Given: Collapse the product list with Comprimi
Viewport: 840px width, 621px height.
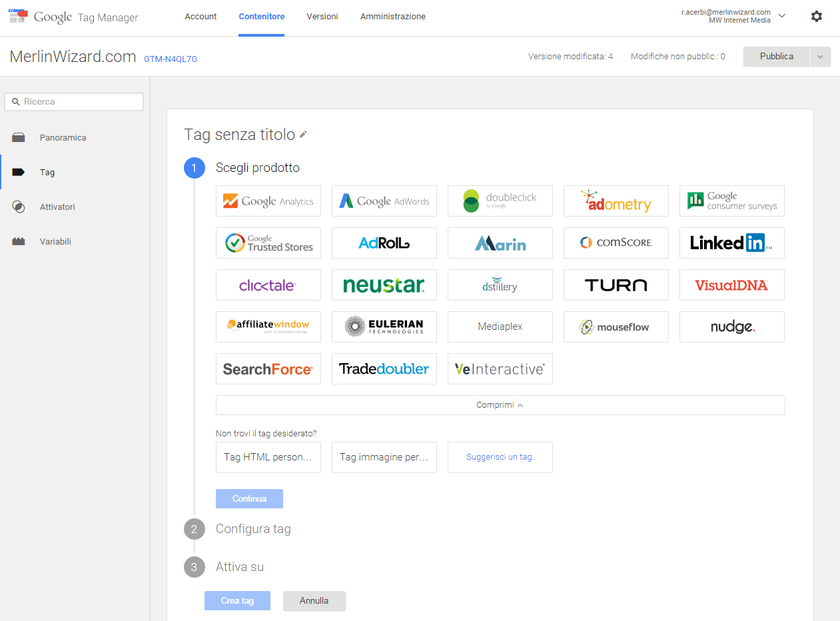Looking at the screenshot, I should (x=500, y=405).
